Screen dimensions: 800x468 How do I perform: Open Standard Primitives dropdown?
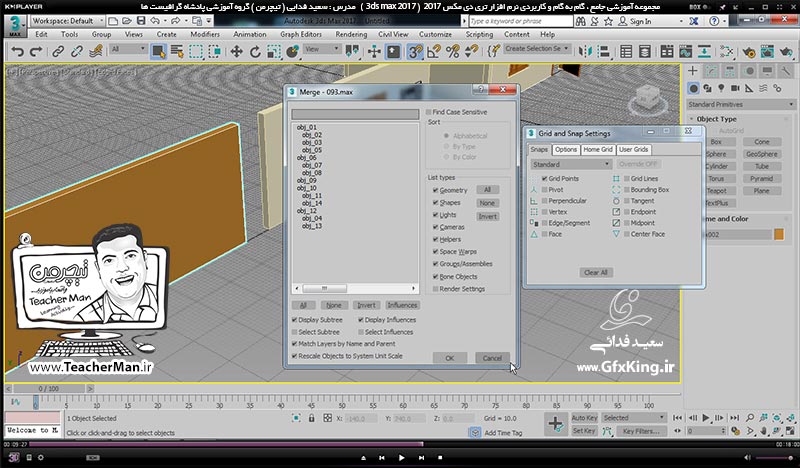(741, 104)
